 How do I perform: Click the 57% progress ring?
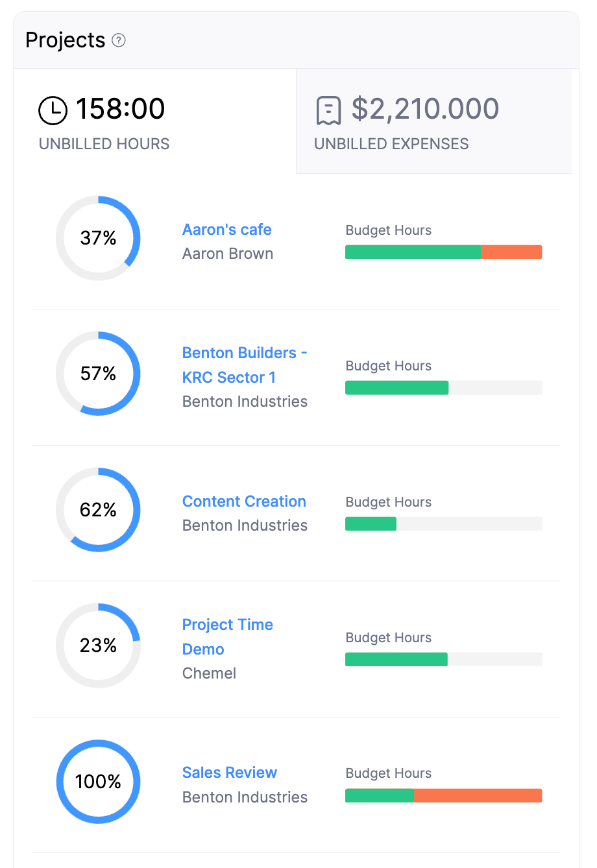pos(98,374)
